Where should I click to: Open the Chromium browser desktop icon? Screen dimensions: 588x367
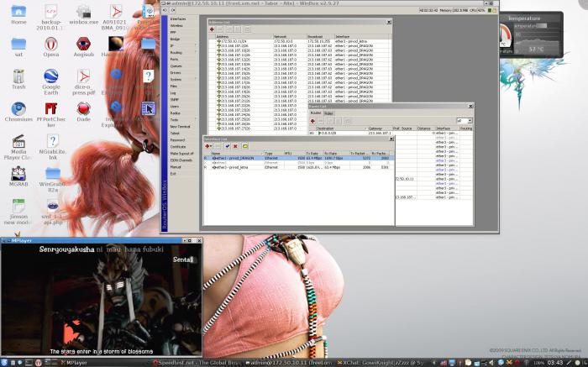pyautogui.click(x=18, y=112)
